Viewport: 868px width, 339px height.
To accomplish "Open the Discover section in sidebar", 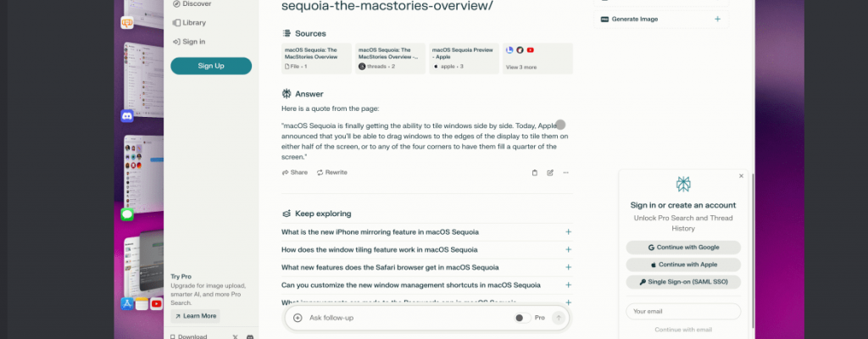I will click(191, 3).
